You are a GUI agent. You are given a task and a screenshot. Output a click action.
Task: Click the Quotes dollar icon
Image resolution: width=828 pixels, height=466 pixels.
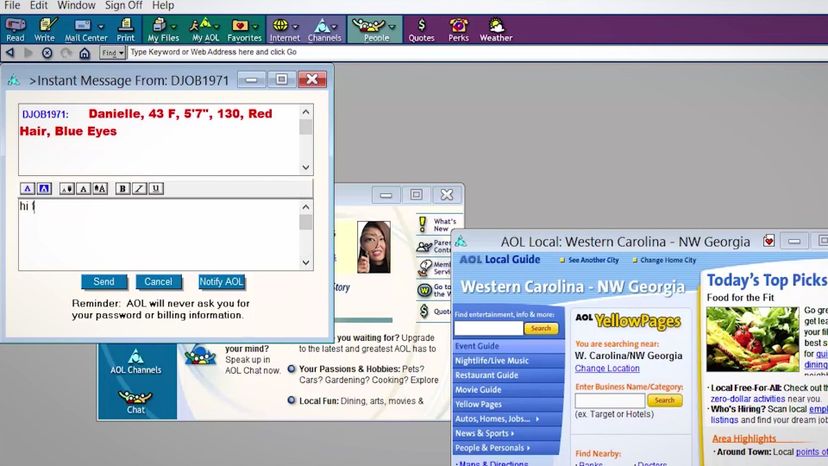point(421,30)
